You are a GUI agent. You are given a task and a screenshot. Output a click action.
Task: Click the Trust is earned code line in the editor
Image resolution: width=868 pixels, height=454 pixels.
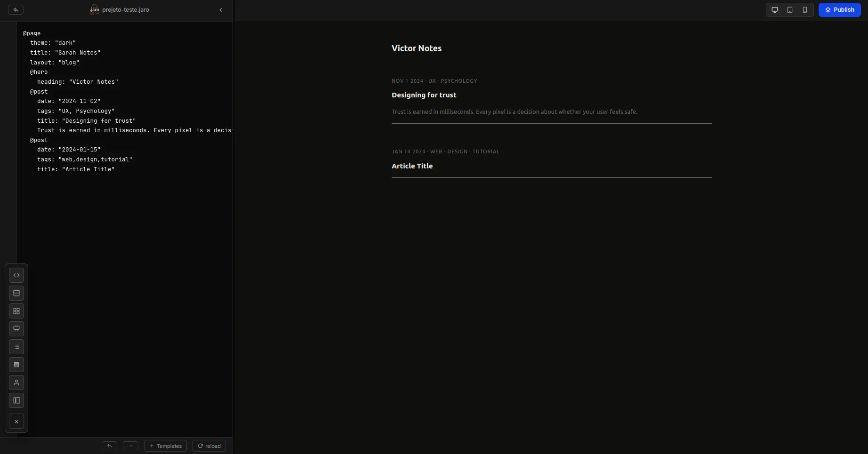coord(135,130)
